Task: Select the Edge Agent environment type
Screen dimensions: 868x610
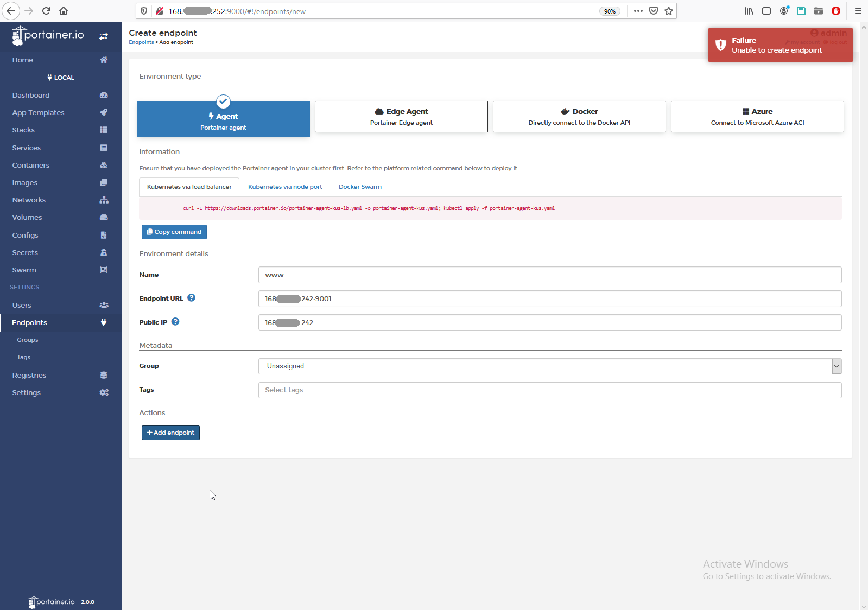Action: pos(401,117)
